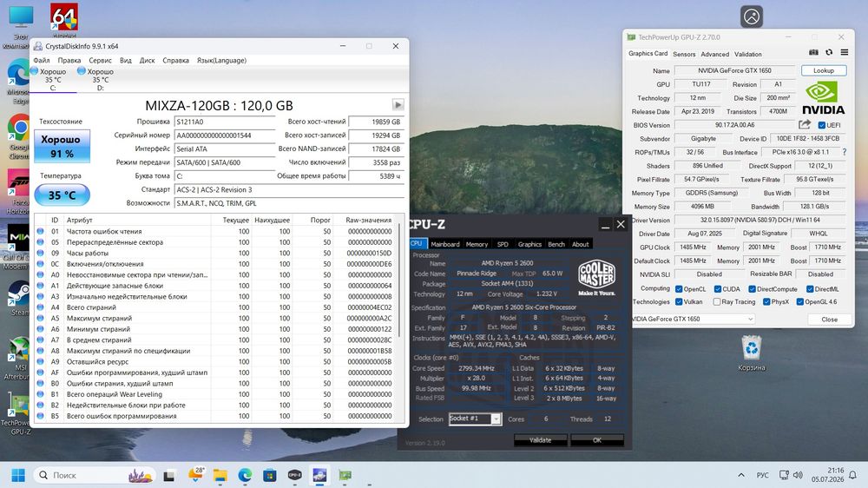Image resolution: width=868 pixels, height=488 pixels.
Task: Switch to CPU-Z on the taskbar
Action: coord(294,475)
